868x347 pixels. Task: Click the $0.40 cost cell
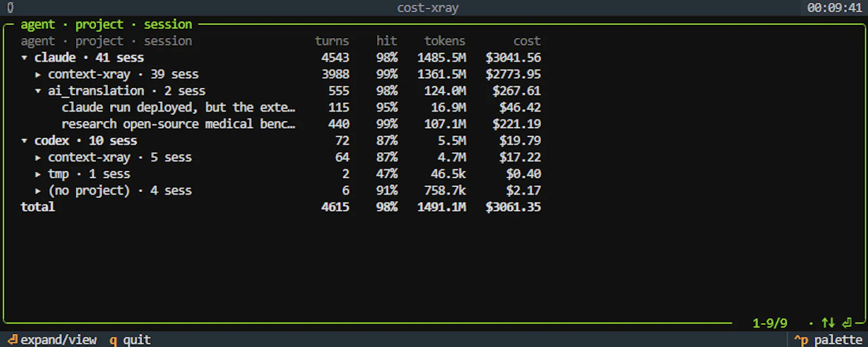[x=524, y=174]
